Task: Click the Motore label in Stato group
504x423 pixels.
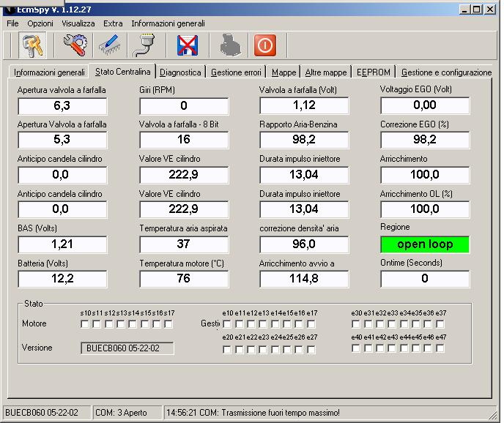Action: tap(34, 323)
